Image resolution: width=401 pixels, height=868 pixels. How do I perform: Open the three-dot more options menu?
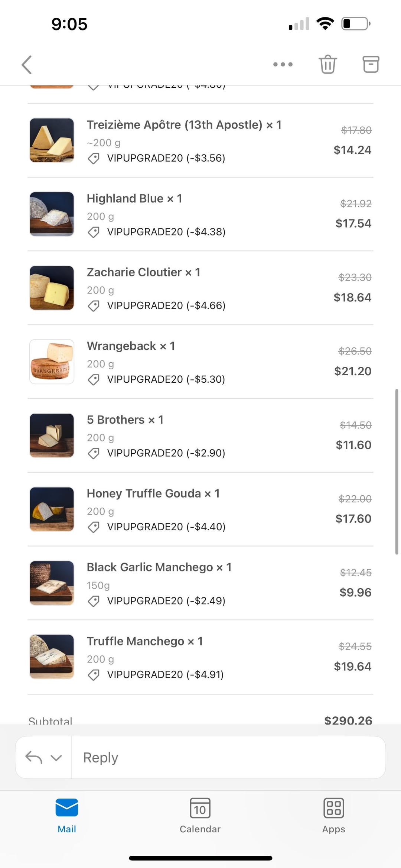(x=283, y=64)
